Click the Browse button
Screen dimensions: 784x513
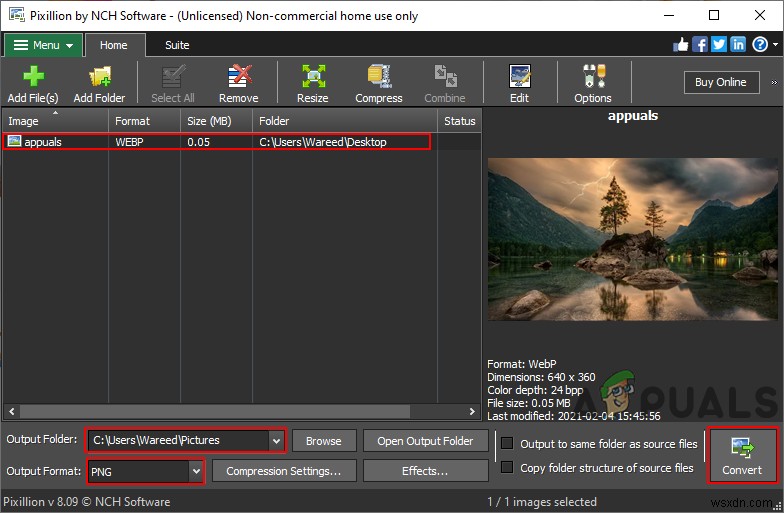pyautogui.click(x=324, y=441)
